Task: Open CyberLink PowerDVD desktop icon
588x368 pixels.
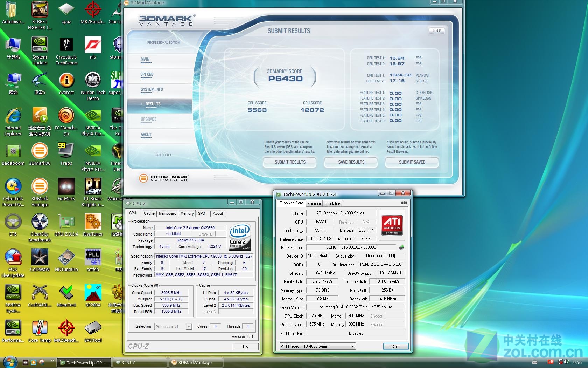Action: pyautogui.click(x=13, y=193)
